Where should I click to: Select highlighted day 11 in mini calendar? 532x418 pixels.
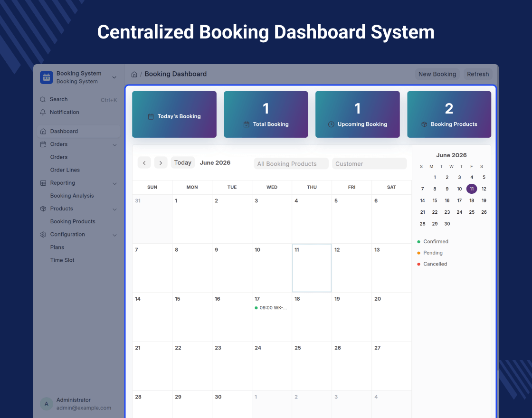[472, 189]
